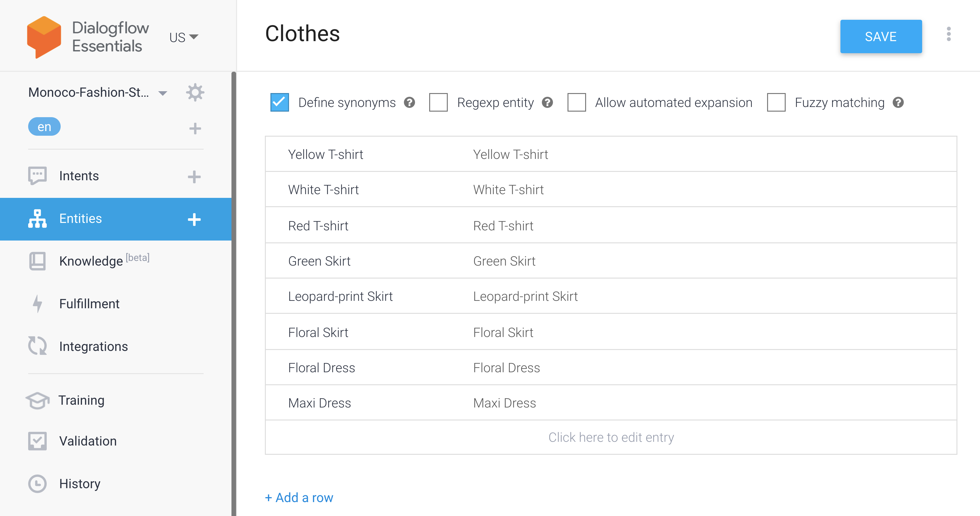Open the US region dropdown

184,37
